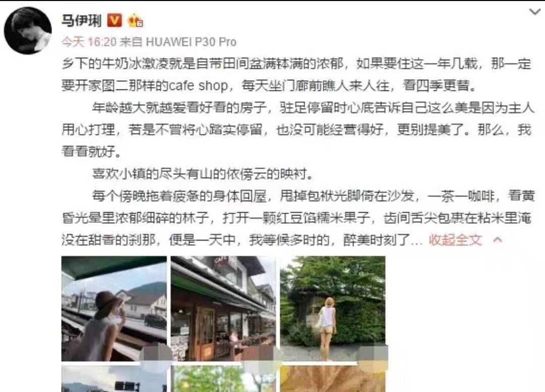
Task: Click the paragraph starting 年龄越大
Action: point(298,130)
